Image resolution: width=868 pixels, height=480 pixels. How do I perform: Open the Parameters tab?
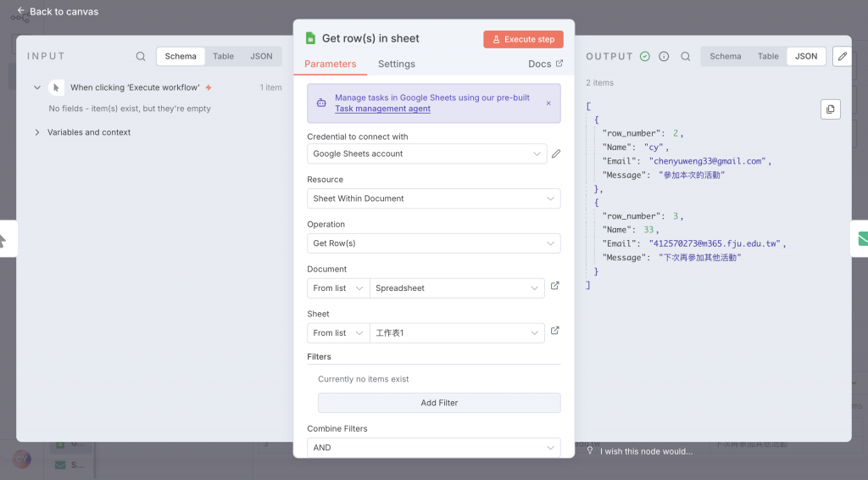pos(330,64)
